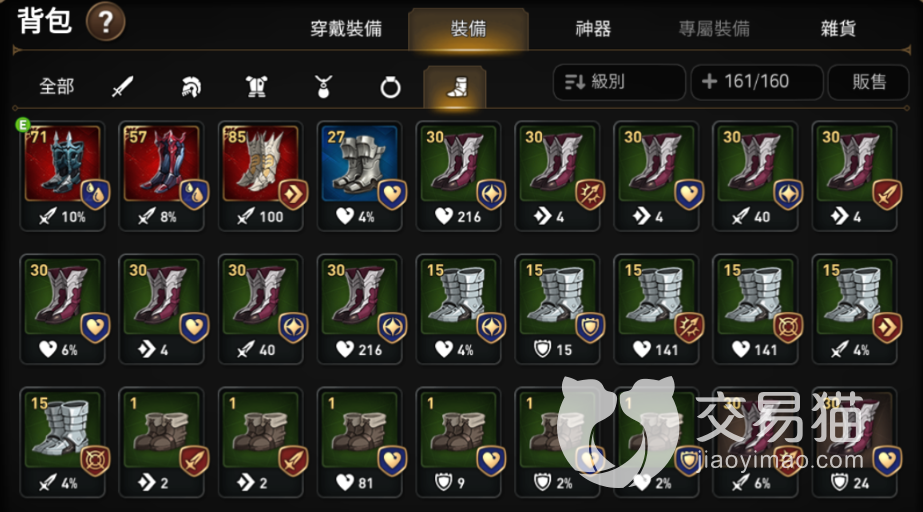
Task: Open the 級別 sort dropdown
Action: (x=619, y=82)
